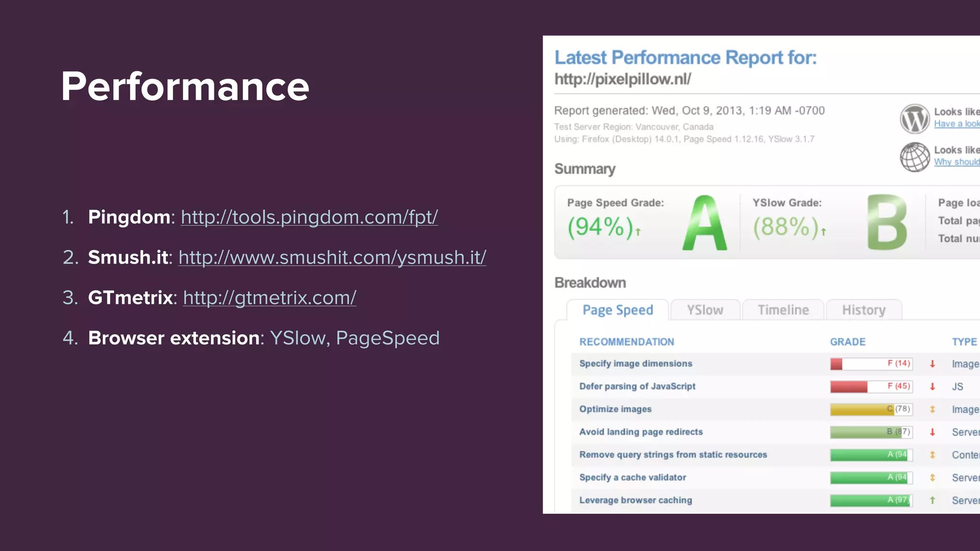This screenshot has height=551, width=980.
Task: Click the up arrow next to 88% score
Action: (x=824, y=231)
